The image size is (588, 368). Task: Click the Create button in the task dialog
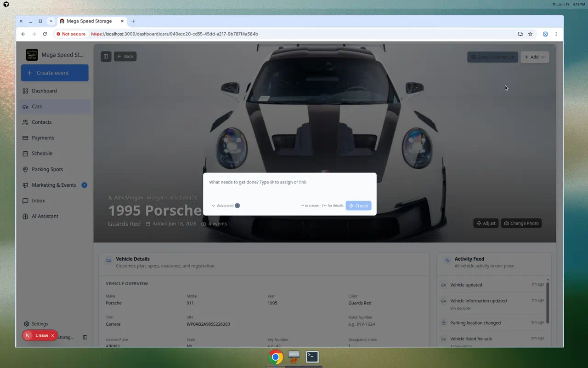click(x=358, y=206)
